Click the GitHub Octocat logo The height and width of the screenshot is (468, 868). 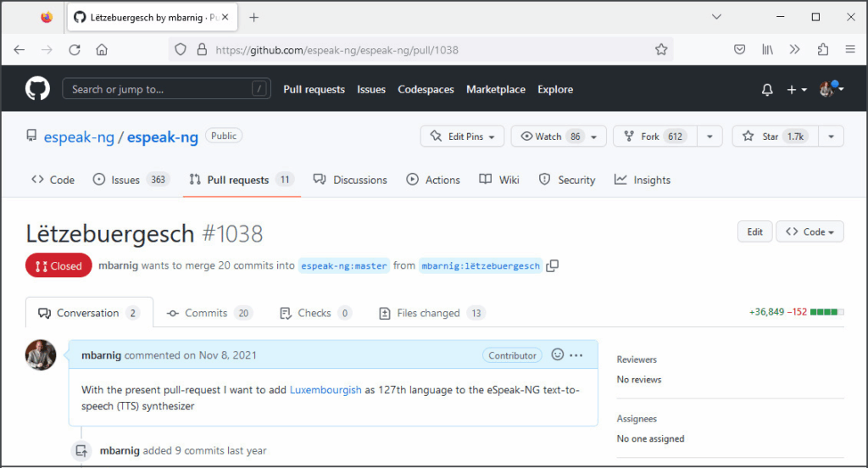[x=37, y=89]
